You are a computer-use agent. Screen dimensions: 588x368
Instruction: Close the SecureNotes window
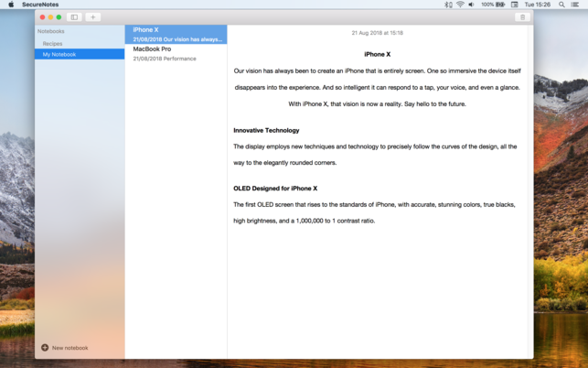[x=42, y=16]
